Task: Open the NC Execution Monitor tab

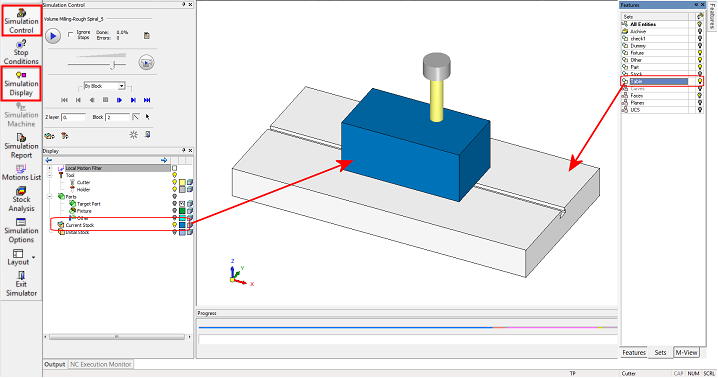Action: pyautogui.click(x=100, y=364)
